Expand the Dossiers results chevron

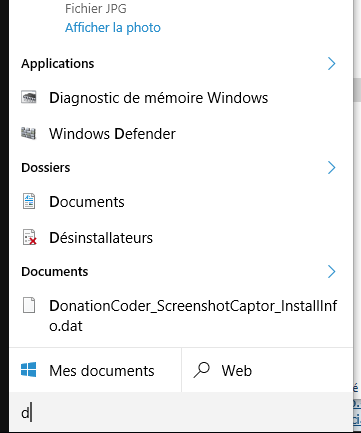coord(331,168)
